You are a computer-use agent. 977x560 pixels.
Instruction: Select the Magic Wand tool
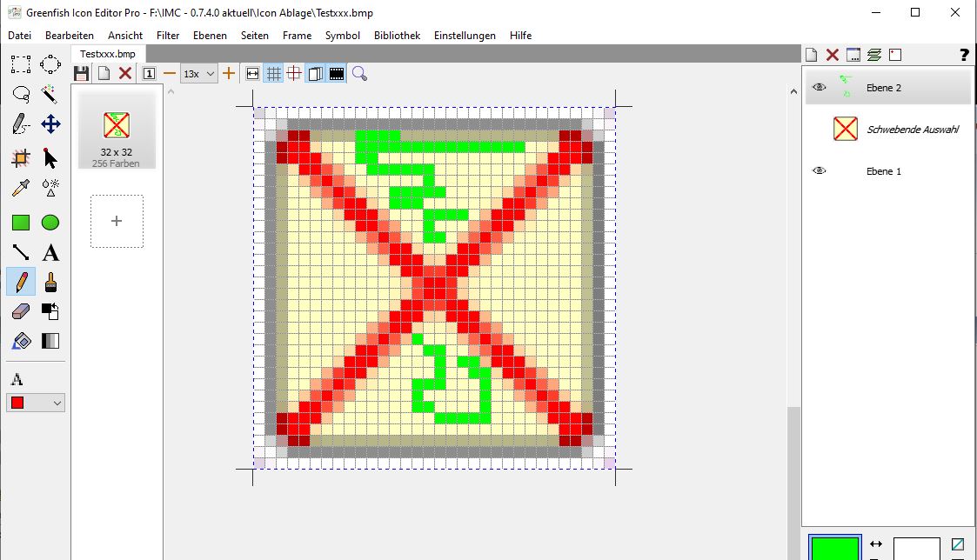[50, 94]
